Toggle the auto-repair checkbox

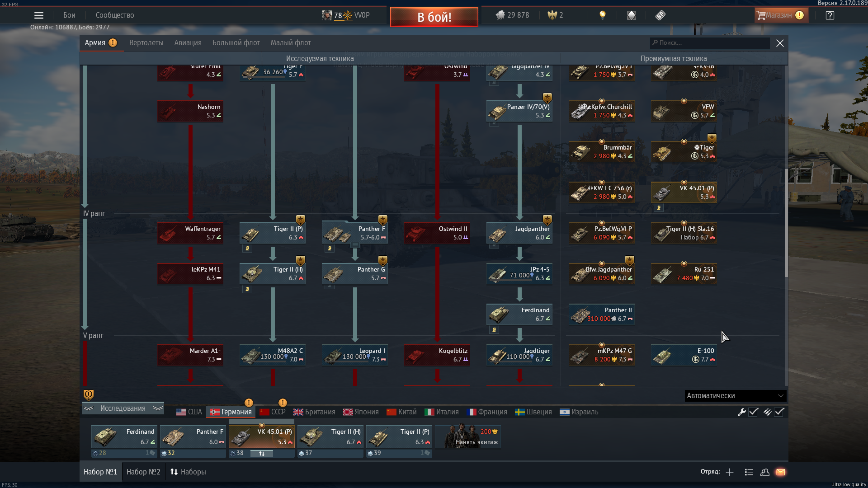753,412
